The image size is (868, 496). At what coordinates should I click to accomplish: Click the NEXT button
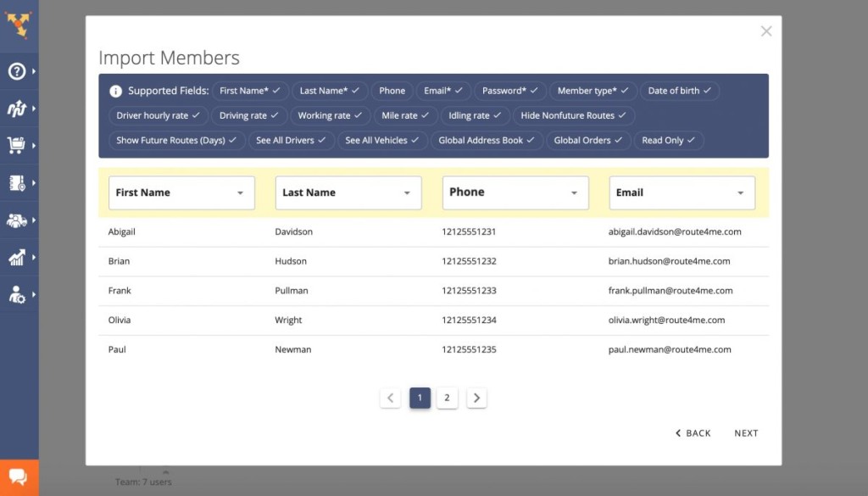click(746, 433)
